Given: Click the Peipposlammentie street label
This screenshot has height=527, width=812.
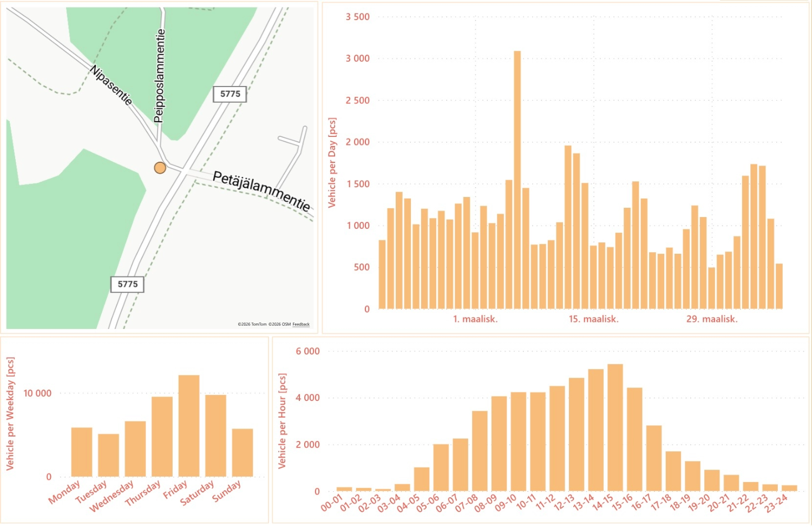Looking at the screenshot, I should tap(159, 76).
